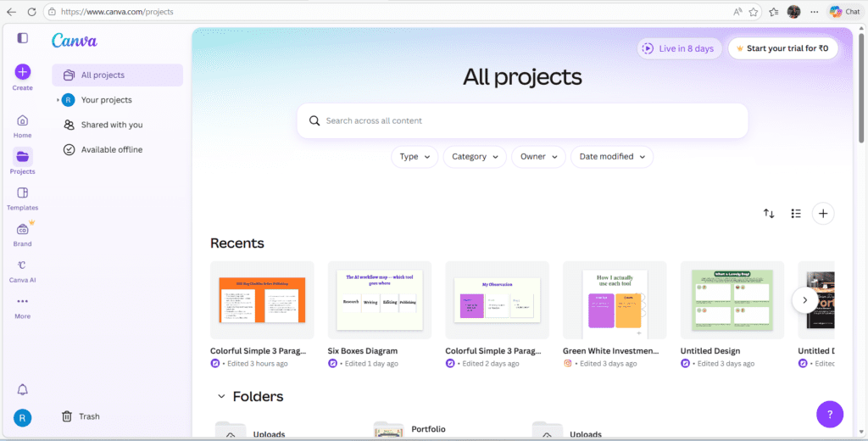Click the Recents heading
This screenshot has width=868, height=441.
(x=237, y=243)
